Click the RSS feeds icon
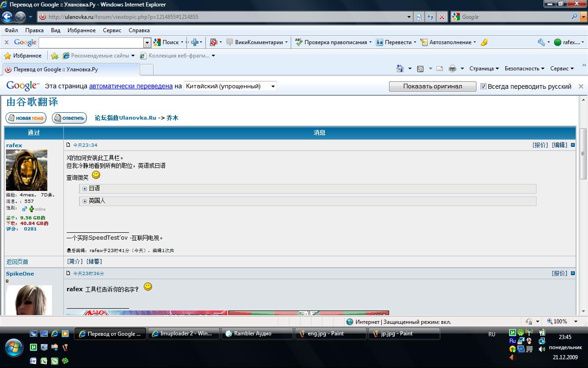The width and height of the screenshot is (588, 368). coord(420,69)
